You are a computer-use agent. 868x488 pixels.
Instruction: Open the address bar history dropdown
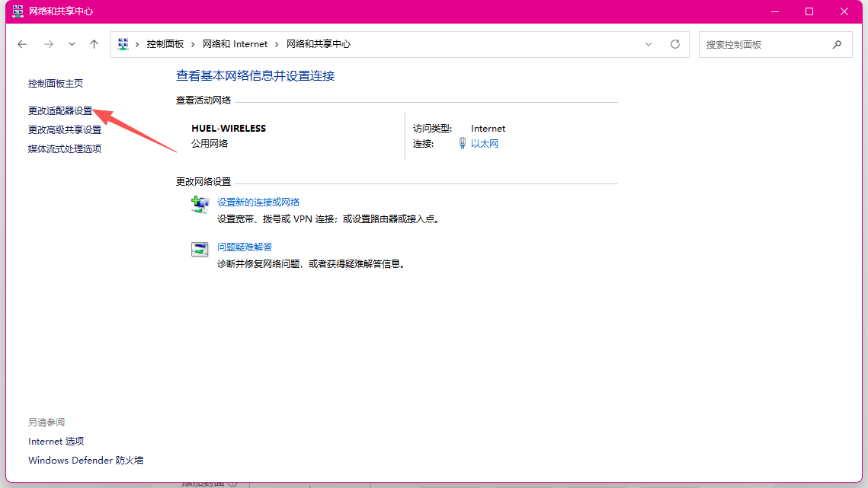click(x=649, y=44)
